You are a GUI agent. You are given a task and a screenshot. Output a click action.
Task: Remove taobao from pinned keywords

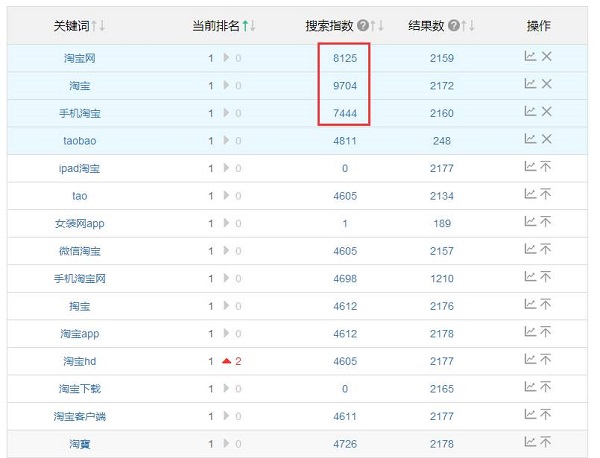click(546, 139)
